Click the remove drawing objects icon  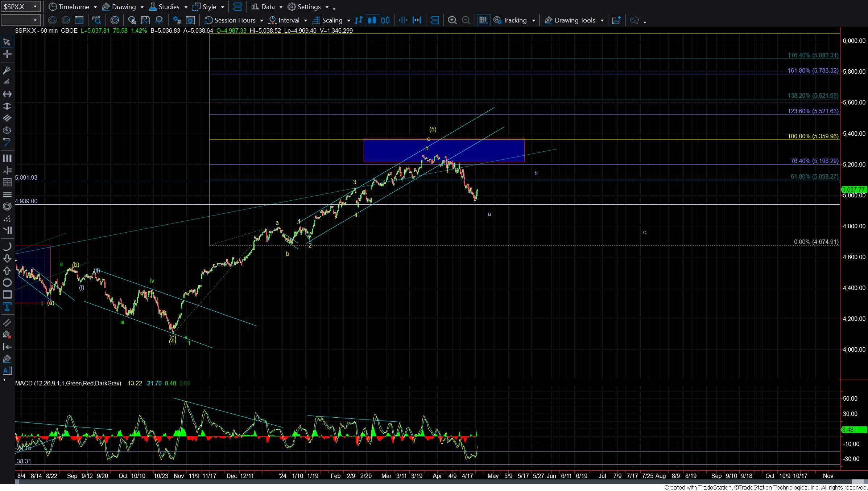[7, 335]
